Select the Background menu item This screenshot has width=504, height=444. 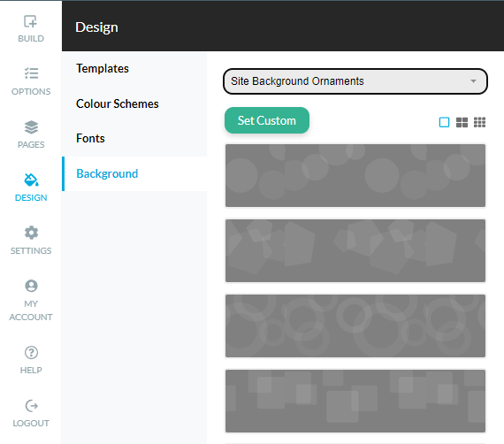[107, 173]
